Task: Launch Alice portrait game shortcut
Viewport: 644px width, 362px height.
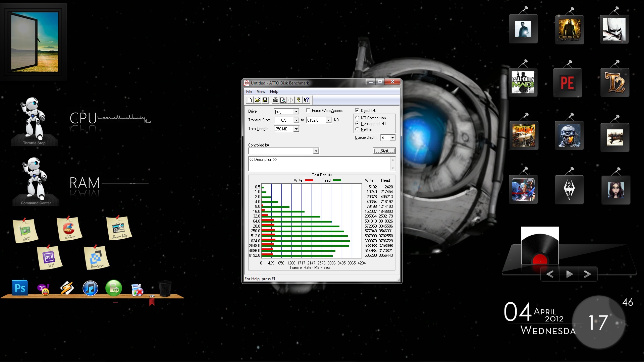Action: click(616, 190)
